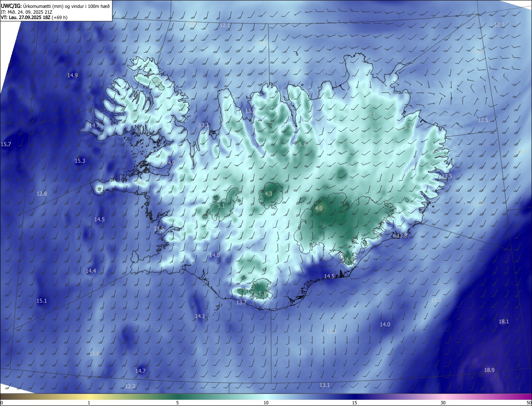Click the 11.6 value label
The image size is (532, 406).
click(x=95, y=353)
